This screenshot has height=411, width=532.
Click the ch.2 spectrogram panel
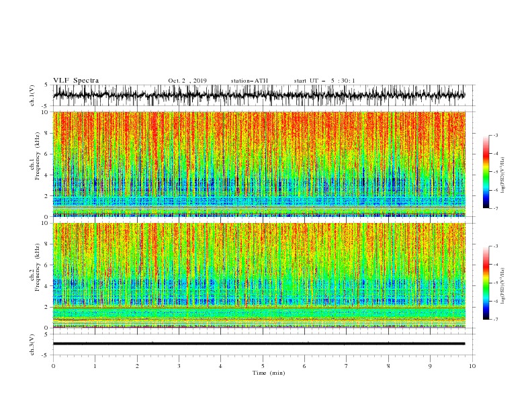[259, 275]
